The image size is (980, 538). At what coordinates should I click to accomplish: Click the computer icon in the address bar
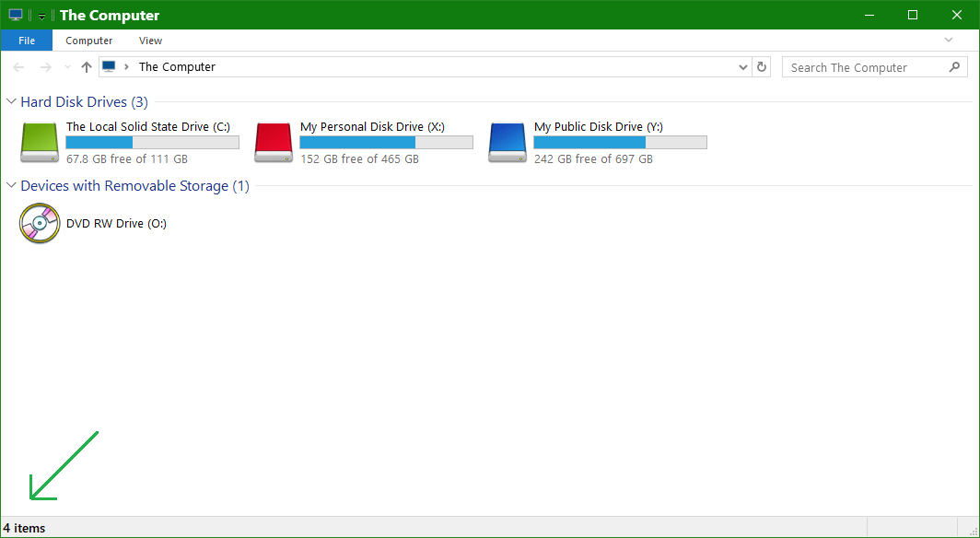(x=111, y=66)
